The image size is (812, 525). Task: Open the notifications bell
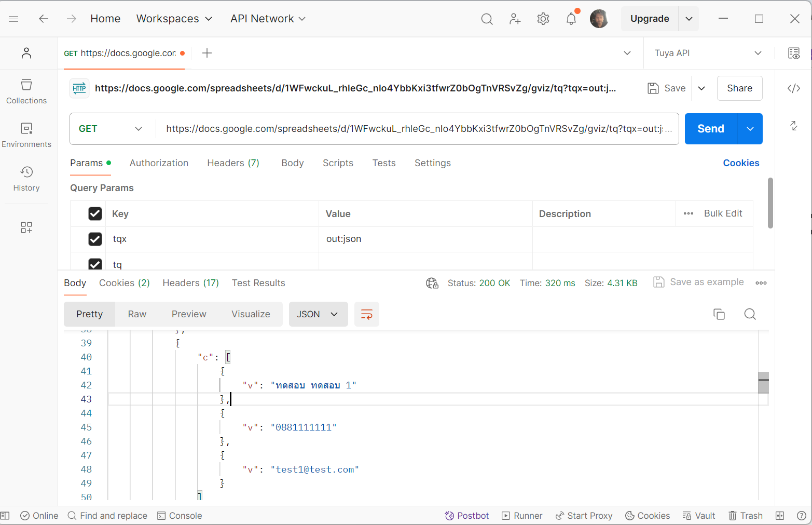571,19
